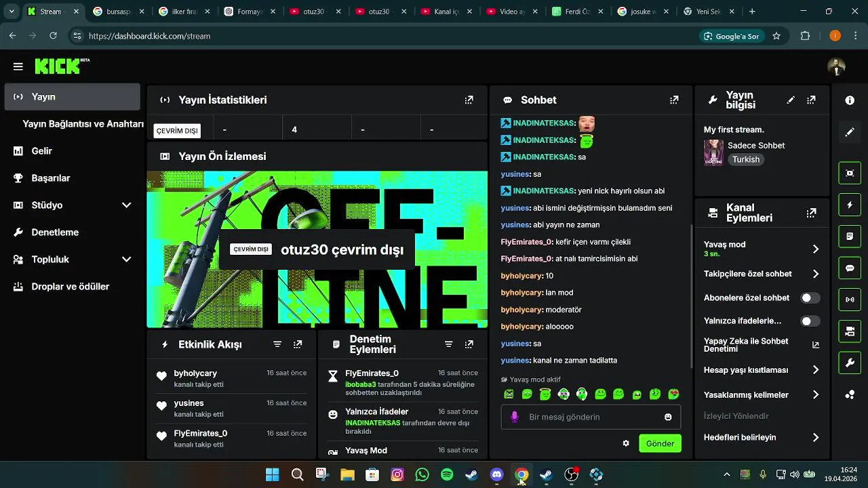
Task: Open Başarılar in the sidebar
Action: tap(72, 178)
